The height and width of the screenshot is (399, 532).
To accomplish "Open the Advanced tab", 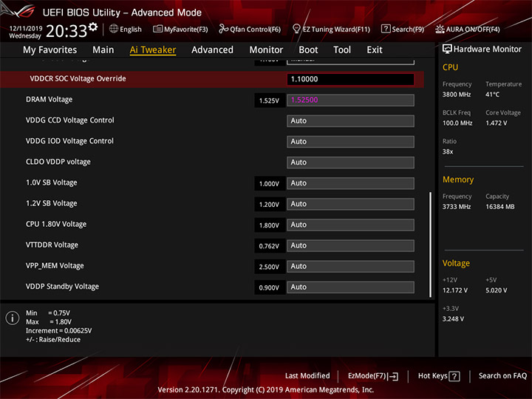I will tap(212, 50).
